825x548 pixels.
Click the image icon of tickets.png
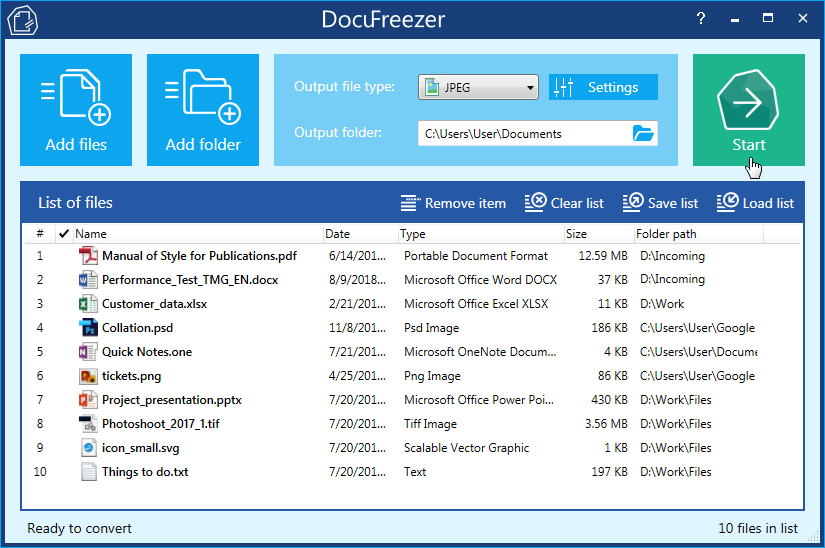88,376
